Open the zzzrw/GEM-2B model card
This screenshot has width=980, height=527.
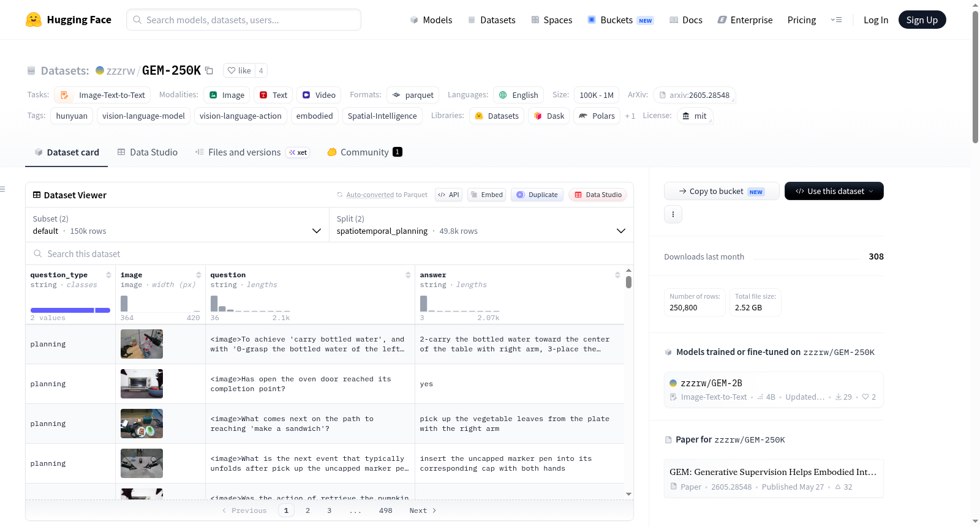[774, 389]
